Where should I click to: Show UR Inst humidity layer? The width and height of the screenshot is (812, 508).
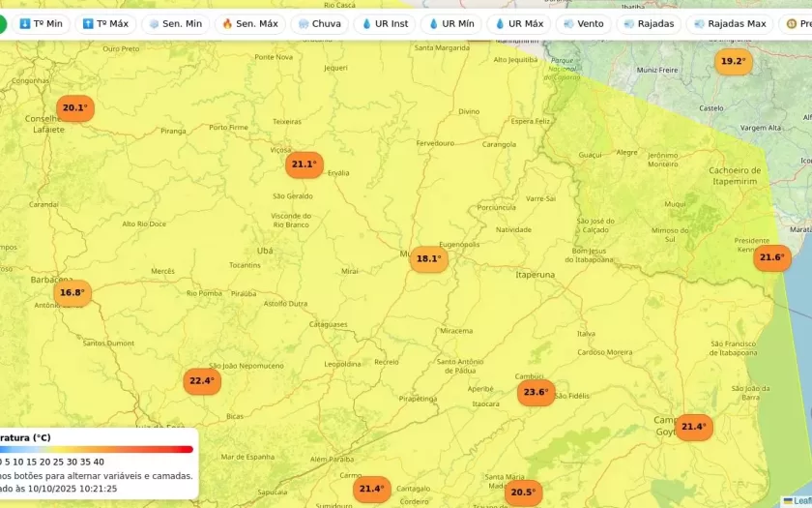click(x=385, y=24)
